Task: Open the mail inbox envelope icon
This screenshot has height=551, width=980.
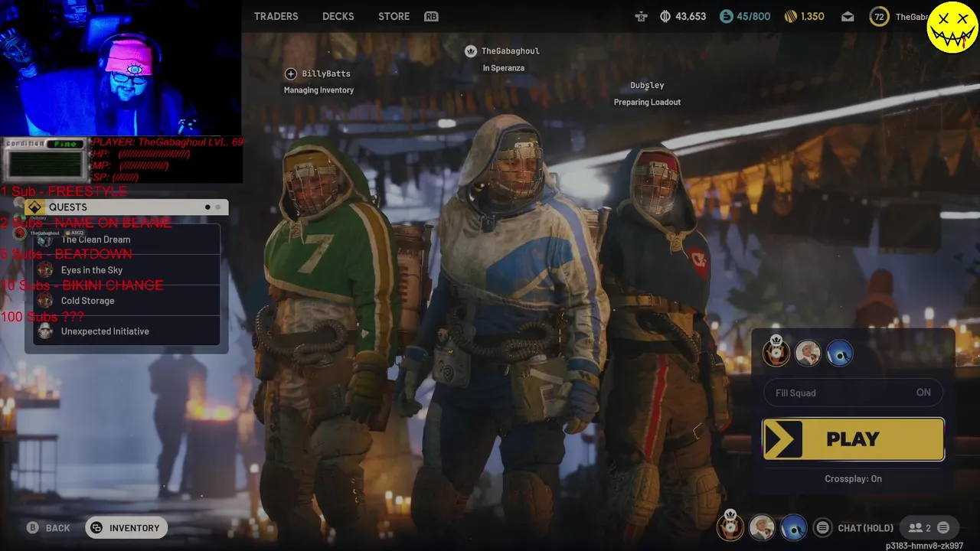Action: (848, 16)
